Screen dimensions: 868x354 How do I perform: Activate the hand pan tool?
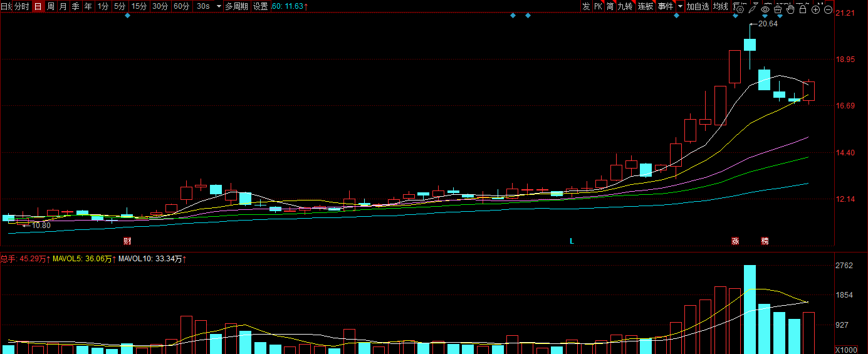pyautogui.click(x=790, y=9)
